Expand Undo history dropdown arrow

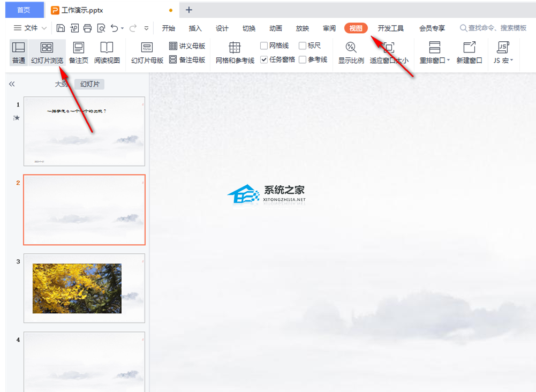[x=123, y=28]
